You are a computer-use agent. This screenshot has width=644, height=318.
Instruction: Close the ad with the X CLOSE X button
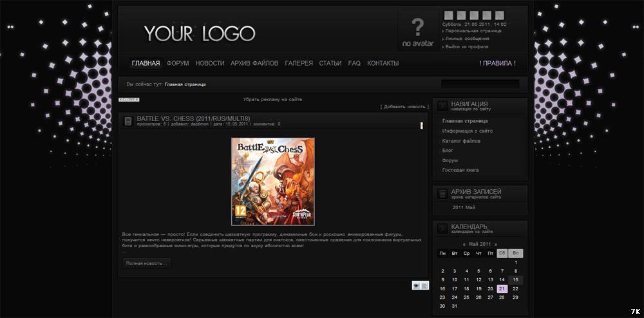tap(129, 100)
